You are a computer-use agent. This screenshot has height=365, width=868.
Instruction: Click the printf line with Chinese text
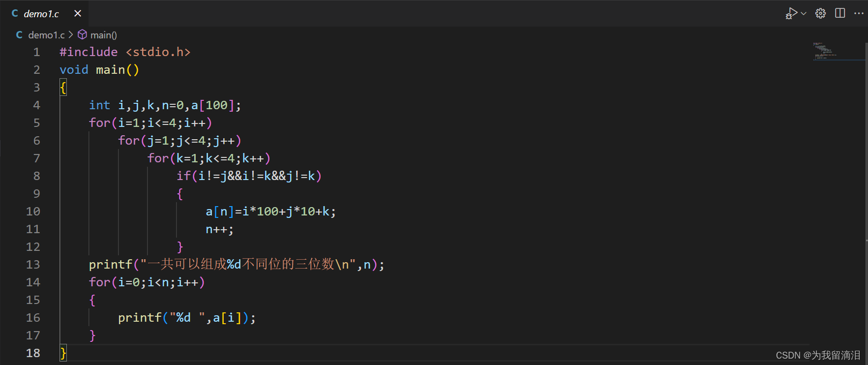coord(237,265)
